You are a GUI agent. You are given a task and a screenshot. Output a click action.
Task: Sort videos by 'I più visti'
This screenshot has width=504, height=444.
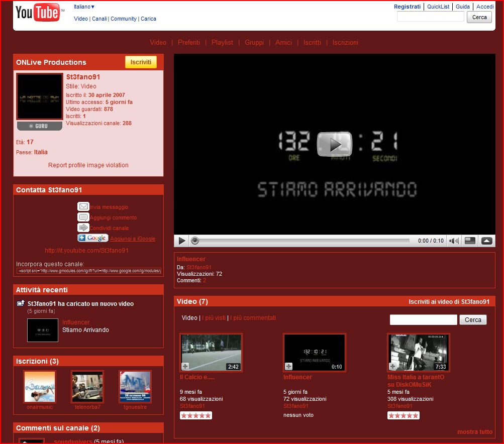[x=214, y=318]
